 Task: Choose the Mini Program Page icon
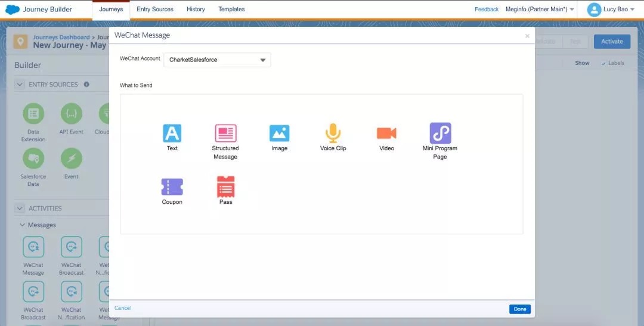click(x=440, y=133)
